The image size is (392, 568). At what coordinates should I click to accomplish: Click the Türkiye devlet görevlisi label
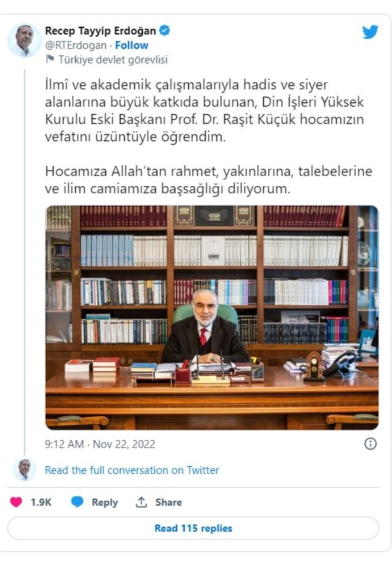[113, 59]
